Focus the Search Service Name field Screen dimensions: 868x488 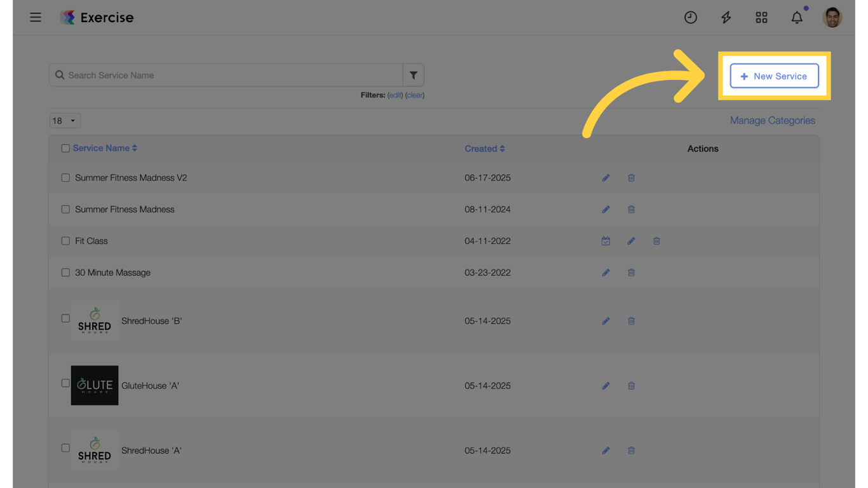coord(226,75)
